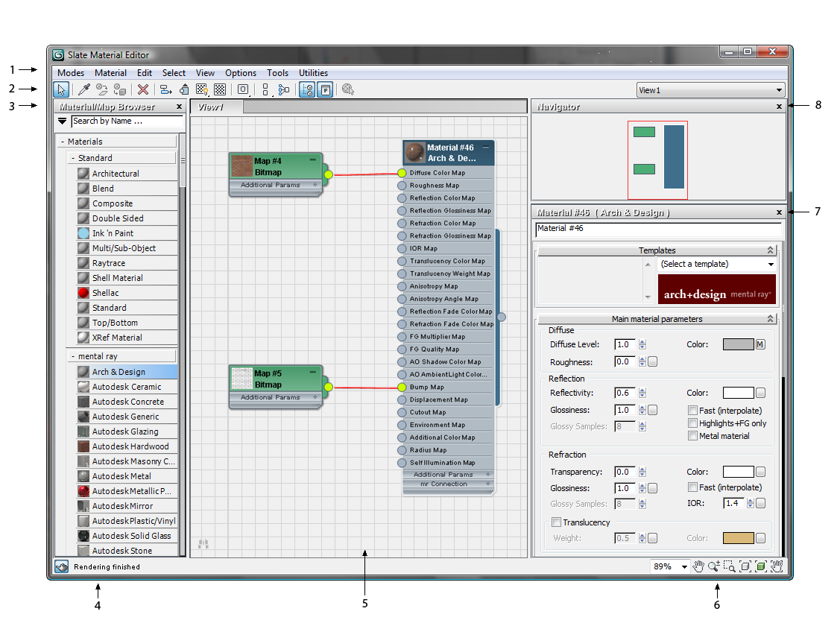The width and height of the screenshot is (840, 626).
Task: Collapse Main material parameters rollout
Action: tap(771, 319)
